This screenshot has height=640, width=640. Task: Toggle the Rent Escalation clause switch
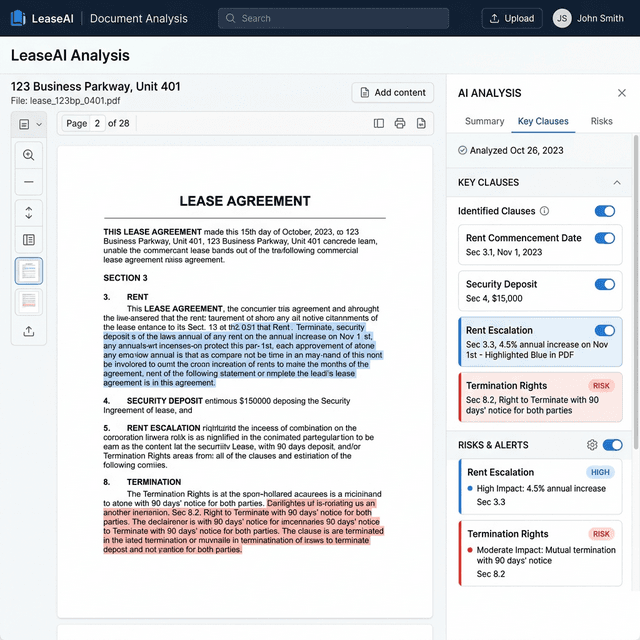tap(605, 330)
